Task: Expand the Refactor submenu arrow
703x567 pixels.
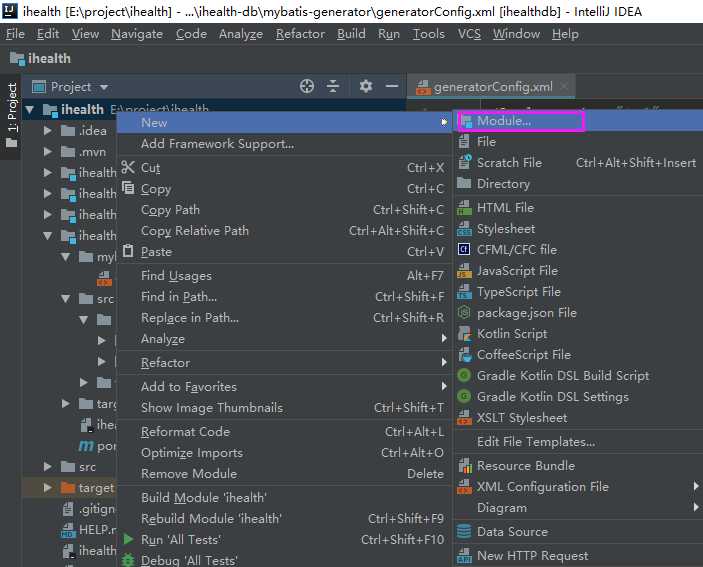Action: [444, 362]
